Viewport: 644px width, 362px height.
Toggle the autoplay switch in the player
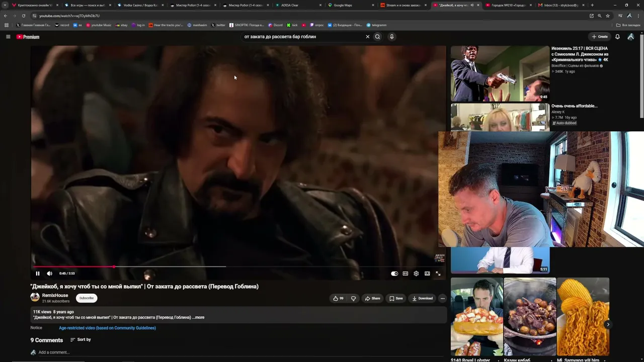click(x=394, y=274)
